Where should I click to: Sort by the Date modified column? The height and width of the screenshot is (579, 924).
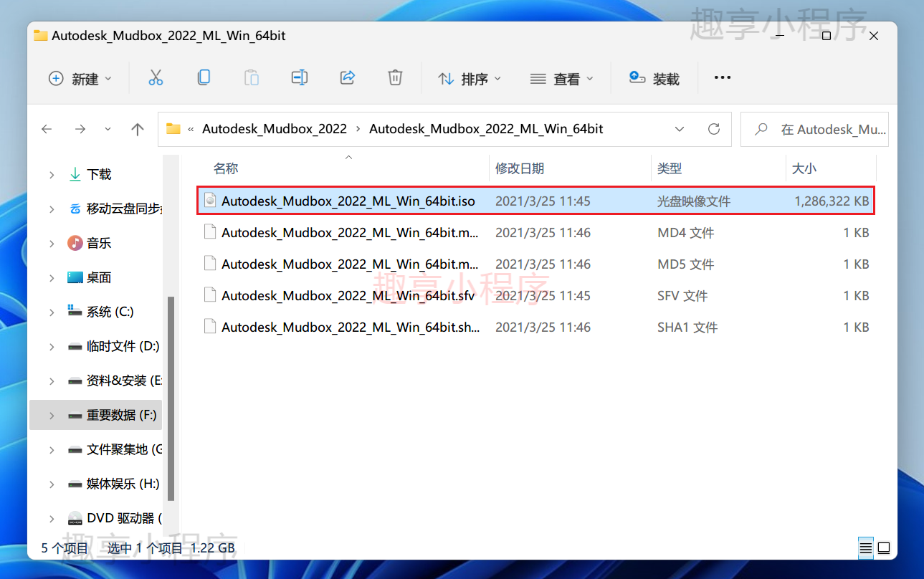[x=520, y=168]
